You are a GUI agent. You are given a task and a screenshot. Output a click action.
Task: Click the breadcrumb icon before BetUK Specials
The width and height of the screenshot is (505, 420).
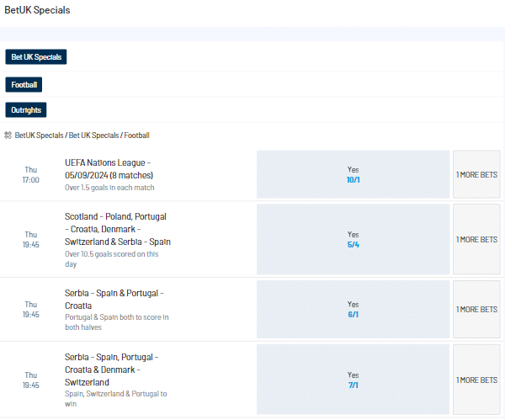click(x=8, y=136)
